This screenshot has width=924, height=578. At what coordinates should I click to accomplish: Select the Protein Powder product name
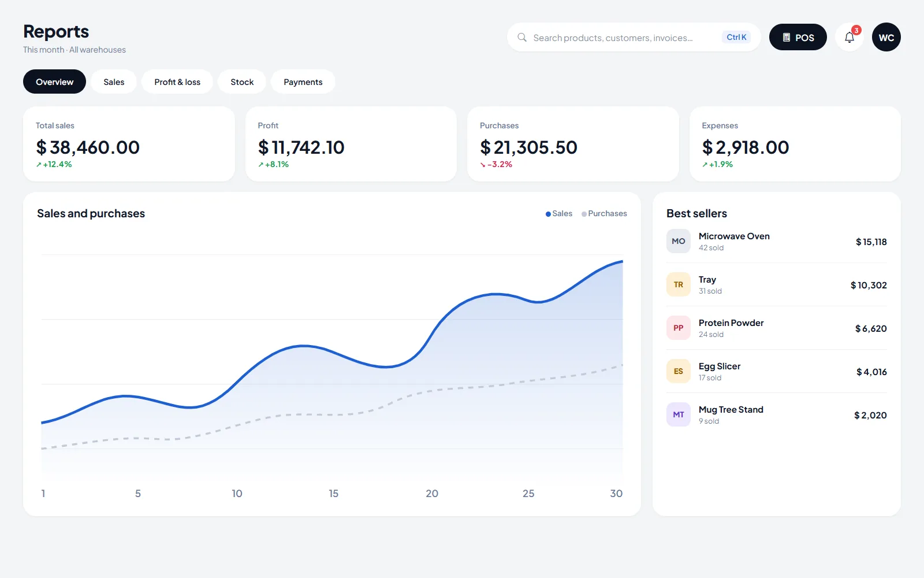[x=731, y=323]
